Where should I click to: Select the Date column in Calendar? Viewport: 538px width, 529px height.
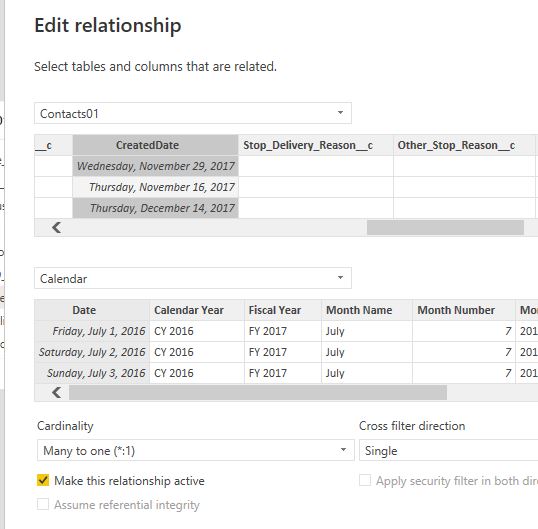tap(92, 310)
